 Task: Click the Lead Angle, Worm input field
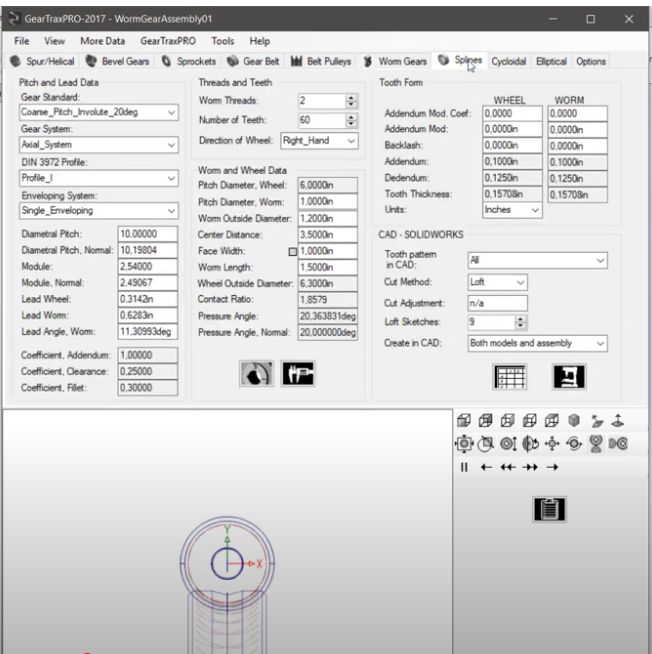coord(148,332)
